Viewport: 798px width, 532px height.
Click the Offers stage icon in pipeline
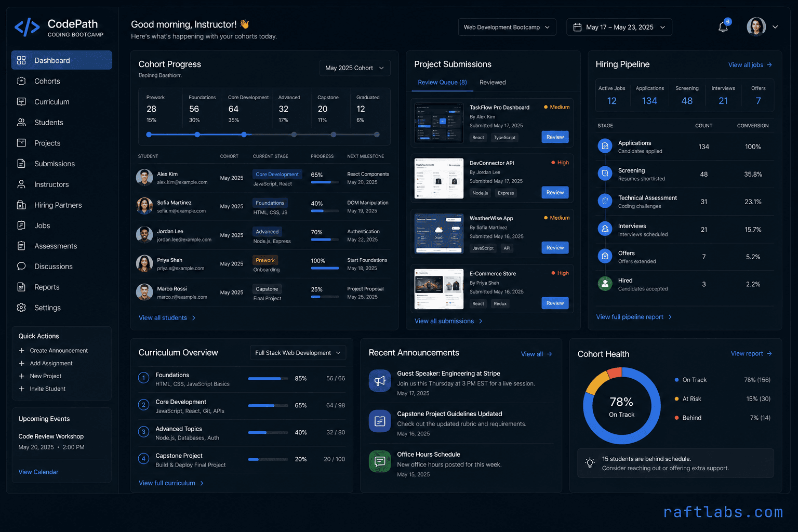tap(605, 256)
